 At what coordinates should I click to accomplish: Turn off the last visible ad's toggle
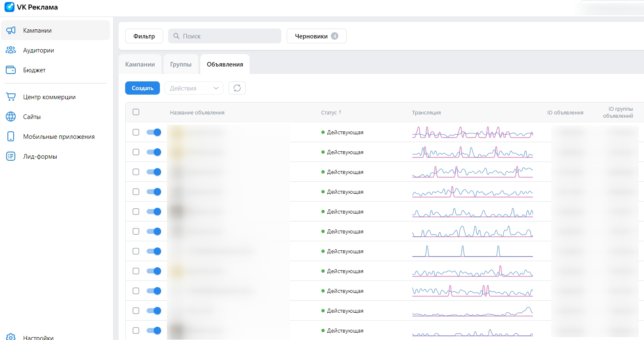[x=154, y=330]
